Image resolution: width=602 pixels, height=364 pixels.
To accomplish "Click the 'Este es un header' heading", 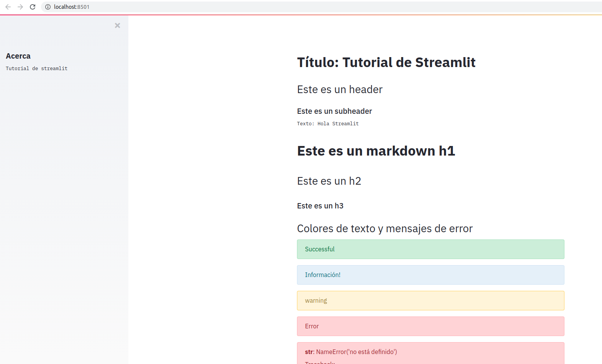I will [340, 89].
